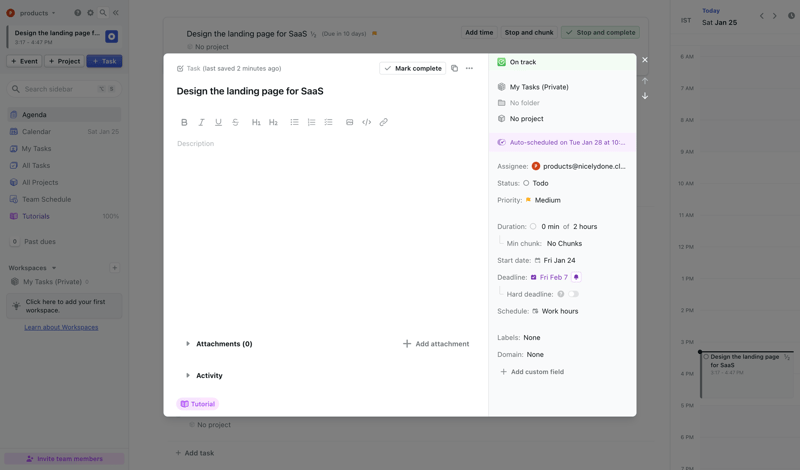Select the No project field
The width and height of the screenshot is (800, 470).
[520, 118]
